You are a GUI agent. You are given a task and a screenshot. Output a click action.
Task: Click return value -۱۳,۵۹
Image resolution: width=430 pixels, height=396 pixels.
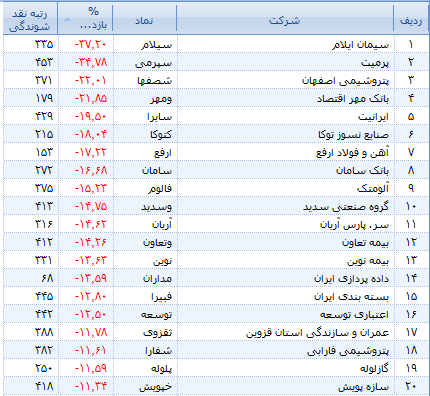tap(91, 278)
